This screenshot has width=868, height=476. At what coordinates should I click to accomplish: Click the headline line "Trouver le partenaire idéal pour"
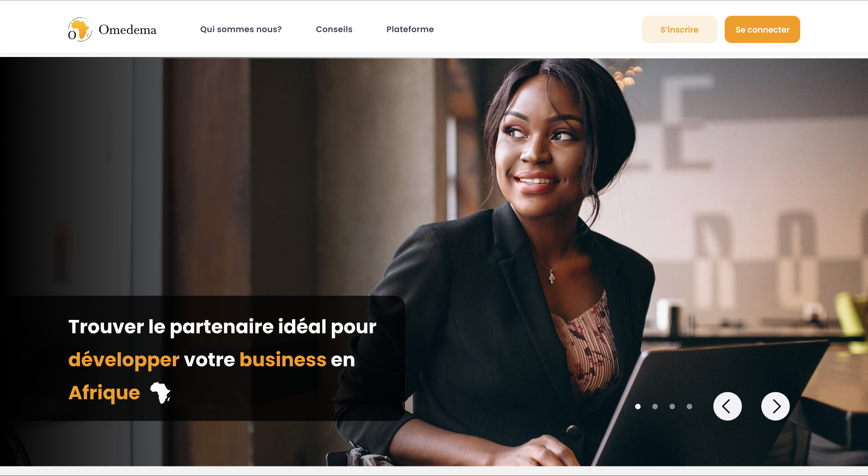pyautogui.click(x=222, y=327)
